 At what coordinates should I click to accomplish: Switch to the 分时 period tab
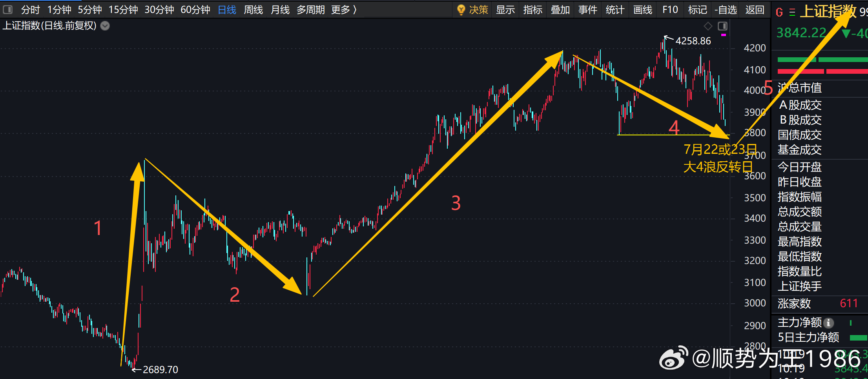click(30, 10)
